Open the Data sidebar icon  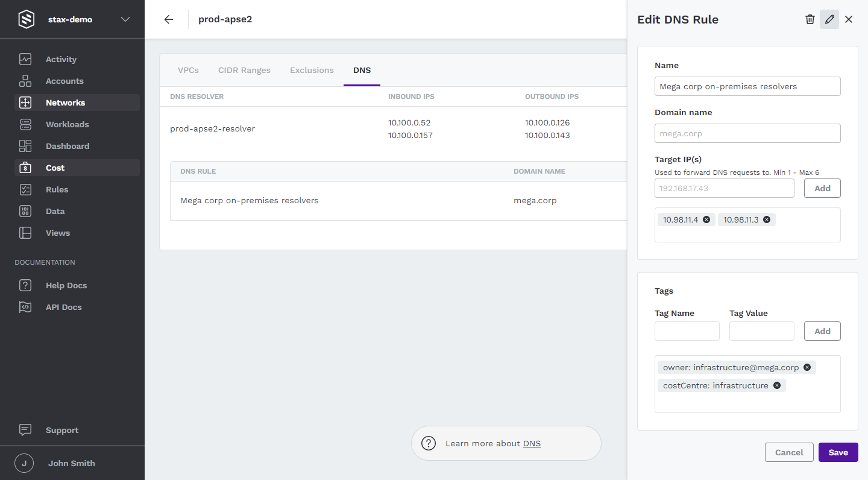pyautogui.click(x=25, y=211)
